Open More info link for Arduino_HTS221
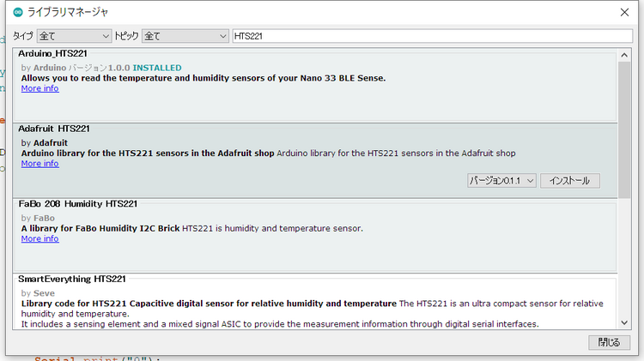The width and height of the screenshot is (644, 361). (x=39, y=88)
